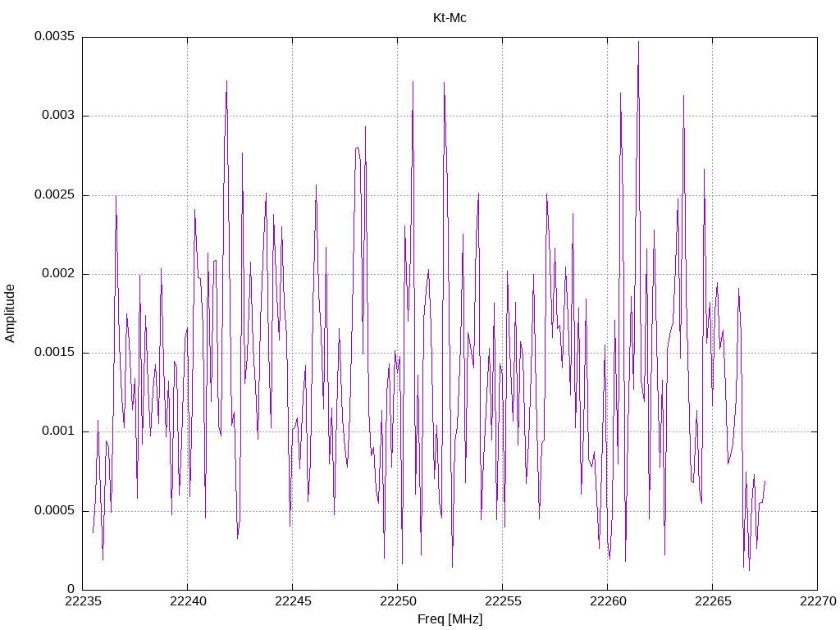Click the 22235 x-axis tick label

pyautogui.click(x=83, y=601)
